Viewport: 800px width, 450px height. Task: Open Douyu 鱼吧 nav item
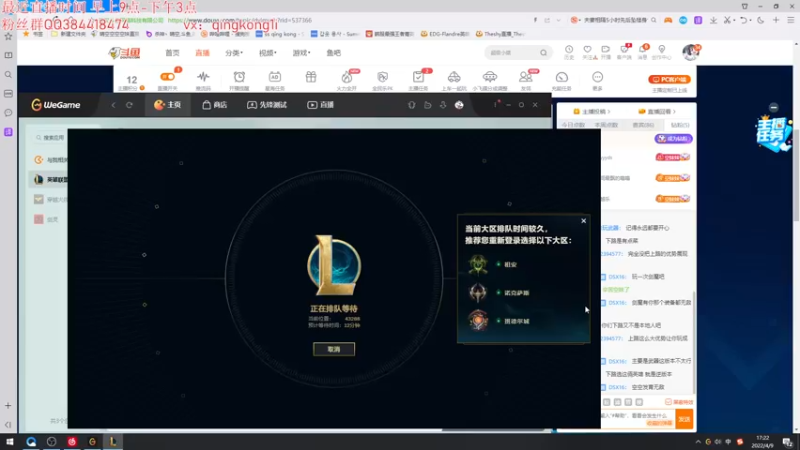tap(334, 53)
